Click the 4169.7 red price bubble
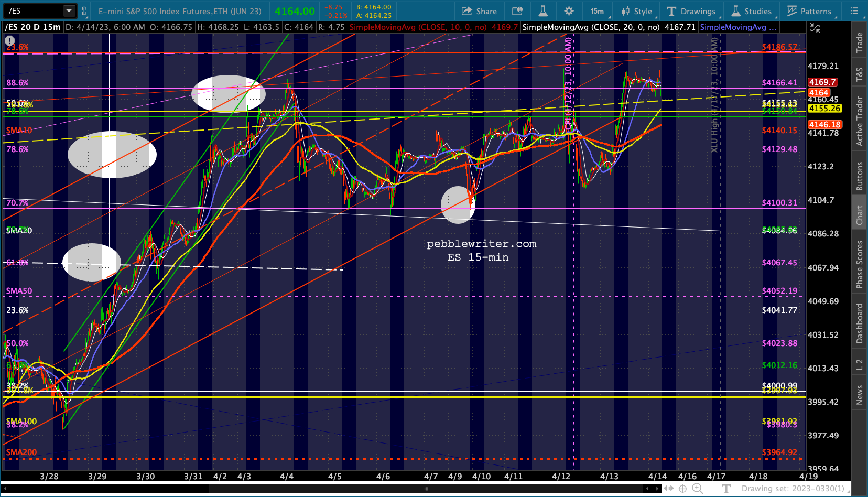This screenshot has height=497, width=868. tap(822, 82)
